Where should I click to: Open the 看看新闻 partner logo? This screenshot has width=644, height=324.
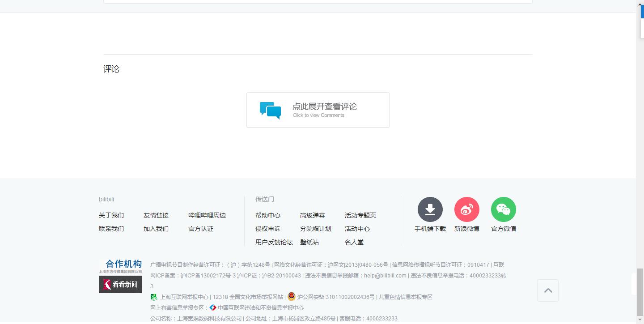pyautogui.click(x=120, y=284)
